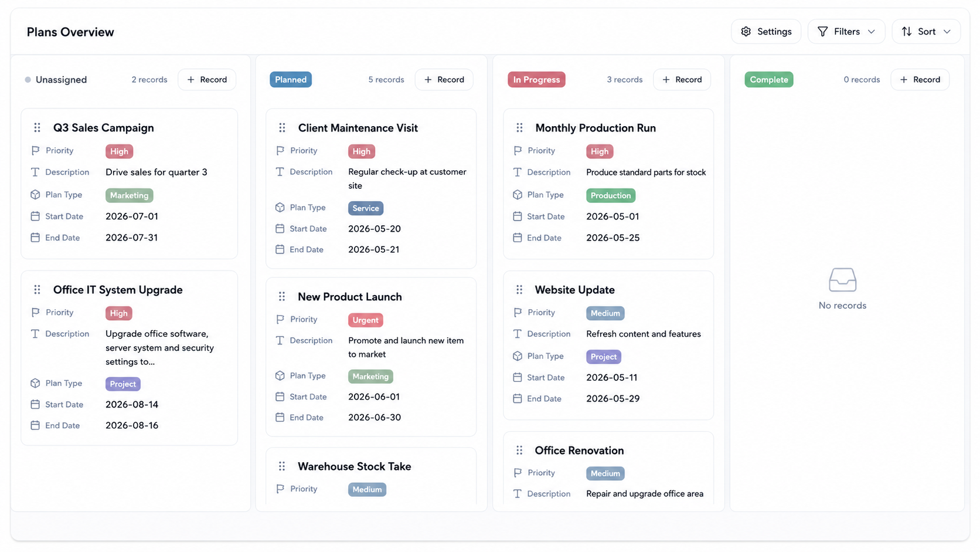This screenshot has height=552, width=980.
Task: Click the Plan Type cube icon in Website Update
Action: (518, 356)
